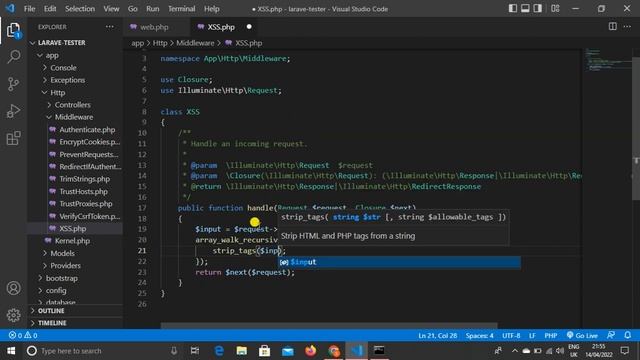Switch to the web.php tab
This screenshot has height=360, width=640.
[x=154, y=27]
